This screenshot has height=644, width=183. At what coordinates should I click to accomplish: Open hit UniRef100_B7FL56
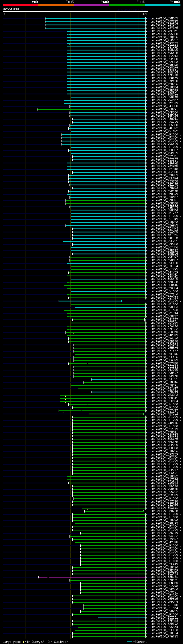pos(164,75)
